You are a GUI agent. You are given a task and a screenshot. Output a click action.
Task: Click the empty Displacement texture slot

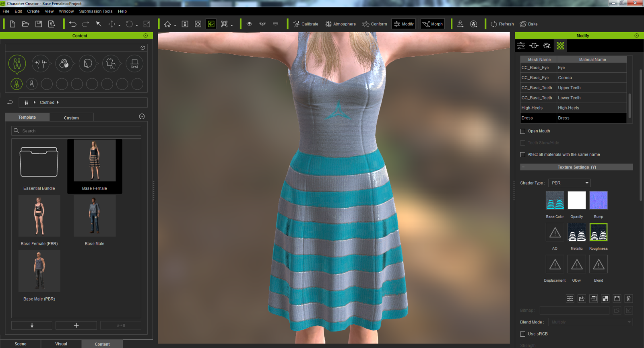coord(555,264)
